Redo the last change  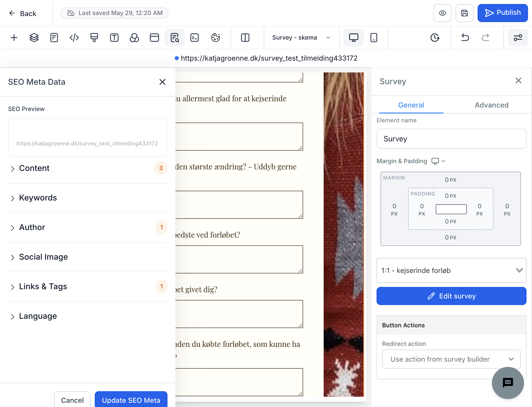tap(485, 38)
